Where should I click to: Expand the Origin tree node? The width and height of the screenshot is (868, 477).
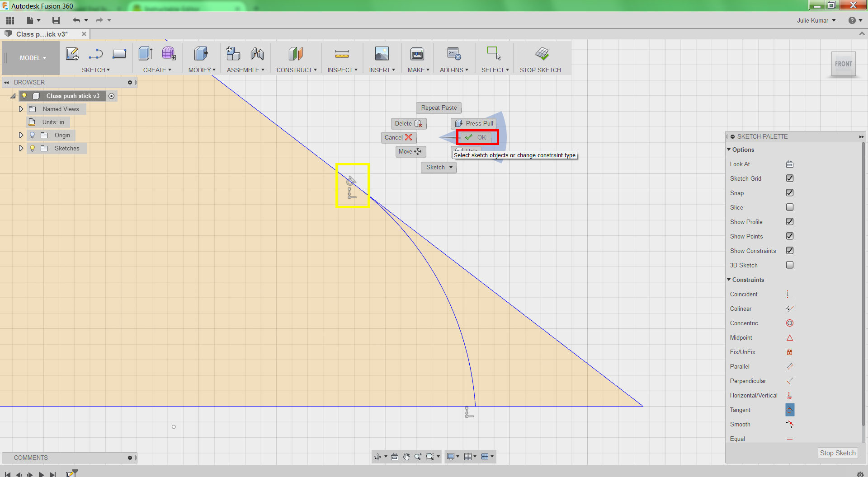point(21,135)
